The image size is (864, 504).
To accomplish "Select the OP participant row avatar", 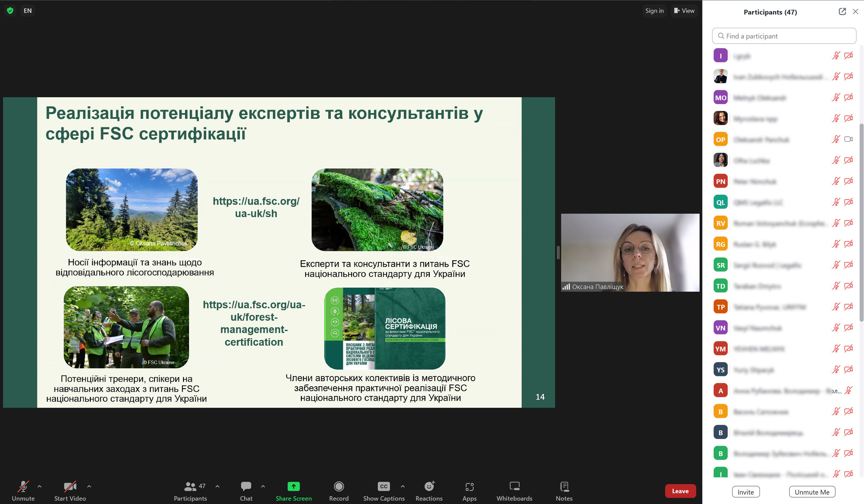I will [x=721, y=139].
